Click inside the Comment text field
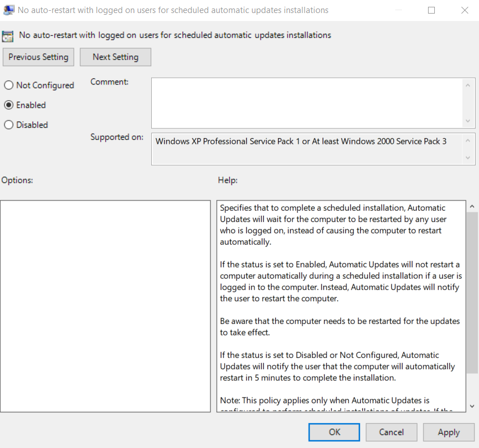 [307, 103]
